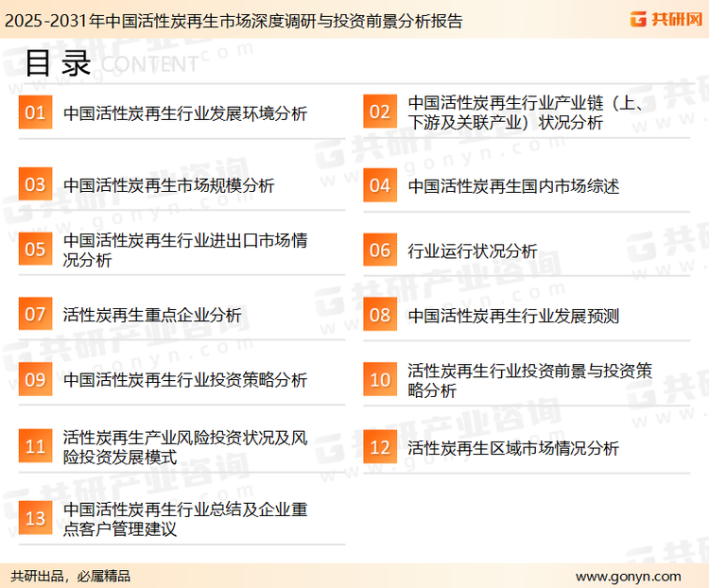This screenshot has height=588, width=709.
Task: Open chapter 中国活性炭再生行业发展环境分析
Action: tap(184, 113)
